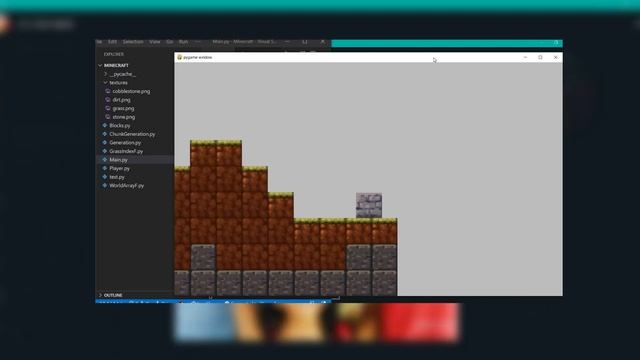Open Blocks.py file
This screenshot has height=360, width=640.
click(120, 126)
